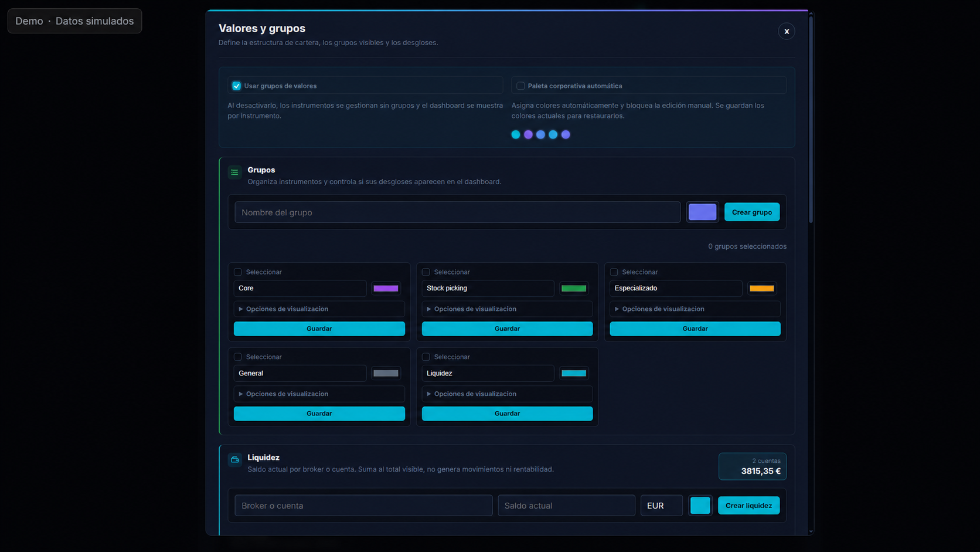980x552 pixels.
Task: Tick Seleccionar checkbox for General group
Action: [x=237, y=357]
